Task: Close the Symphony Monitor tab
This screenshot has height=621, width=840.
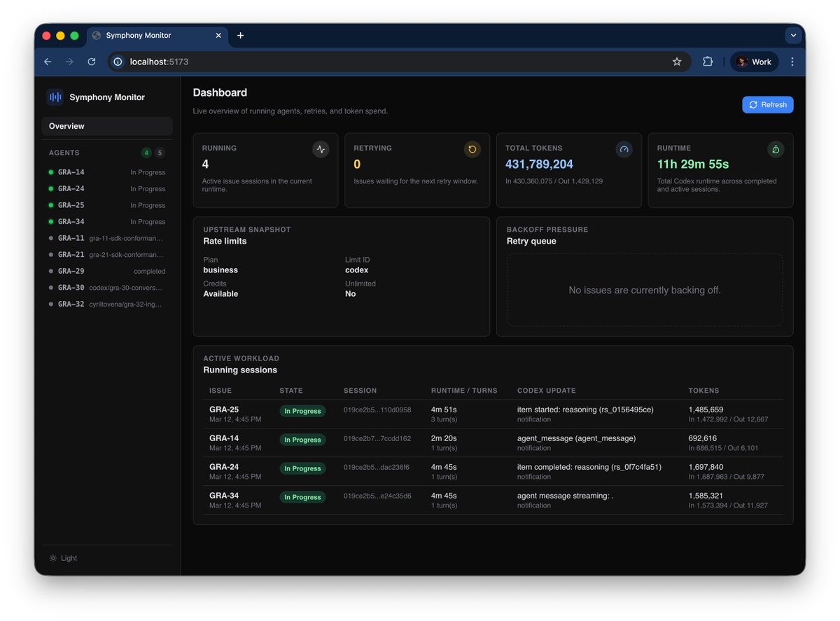Action: 218,35
